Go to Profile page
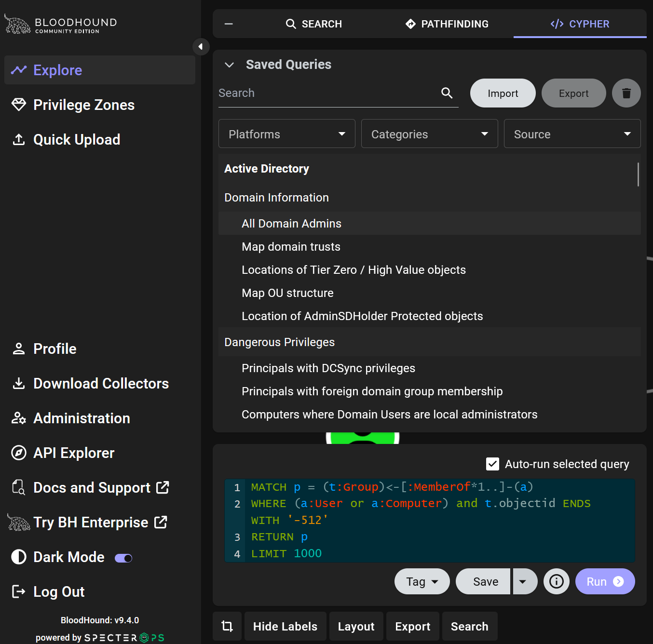The image size is (653, 644). point(100,349)
